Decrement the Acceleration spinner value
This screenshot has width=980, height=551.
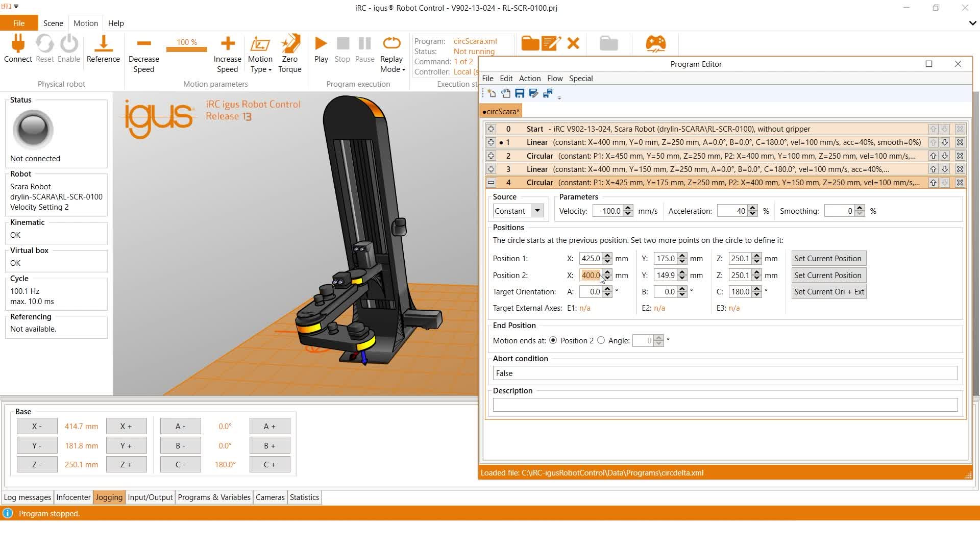click(x=753, y=214)
